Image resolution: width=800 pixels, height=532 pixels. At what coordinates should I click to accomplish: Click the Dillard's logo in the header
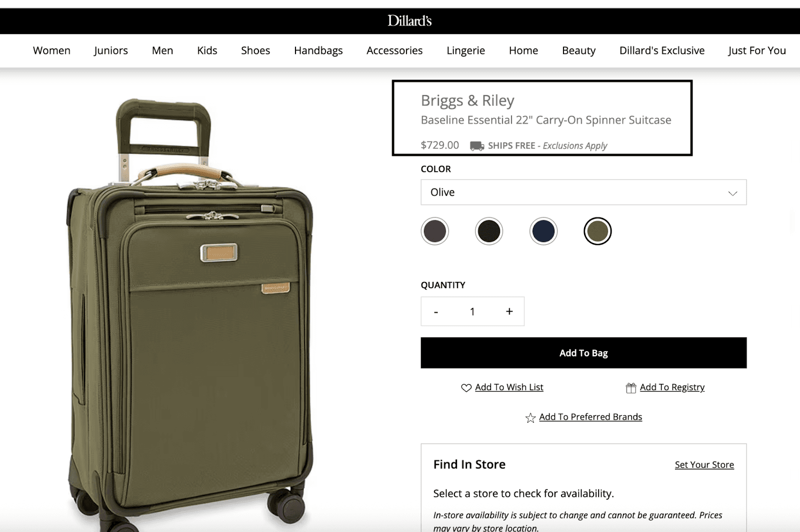tap(409, 21)
